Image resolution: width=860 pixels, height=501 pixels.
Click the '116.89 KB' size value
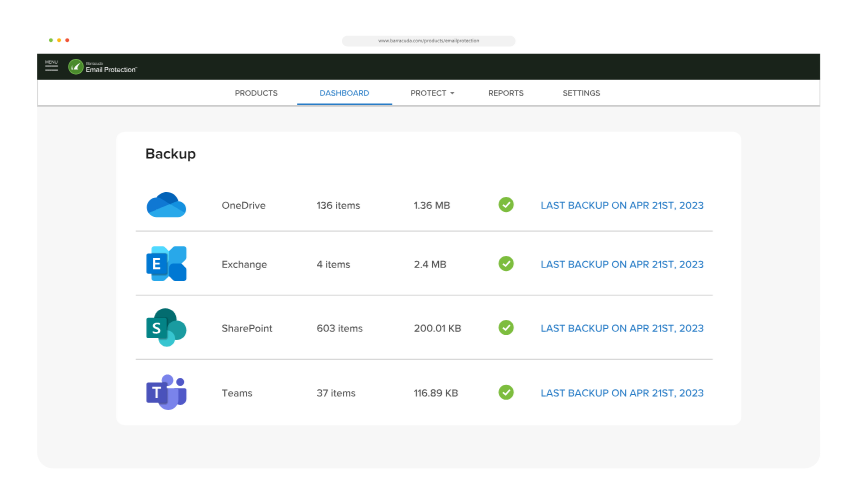(x=436, y=393)
